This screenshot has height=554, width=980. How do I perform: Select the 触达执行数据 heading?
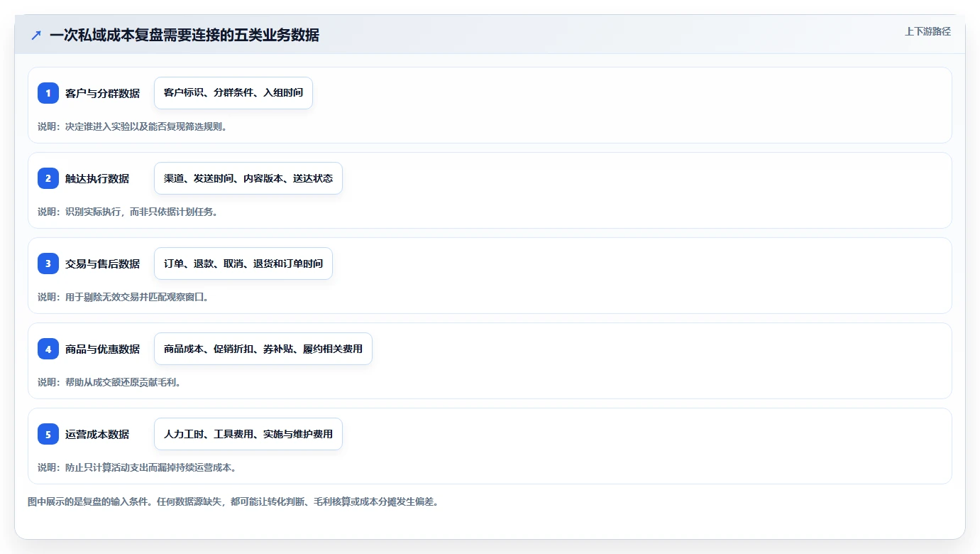point(97,178)
